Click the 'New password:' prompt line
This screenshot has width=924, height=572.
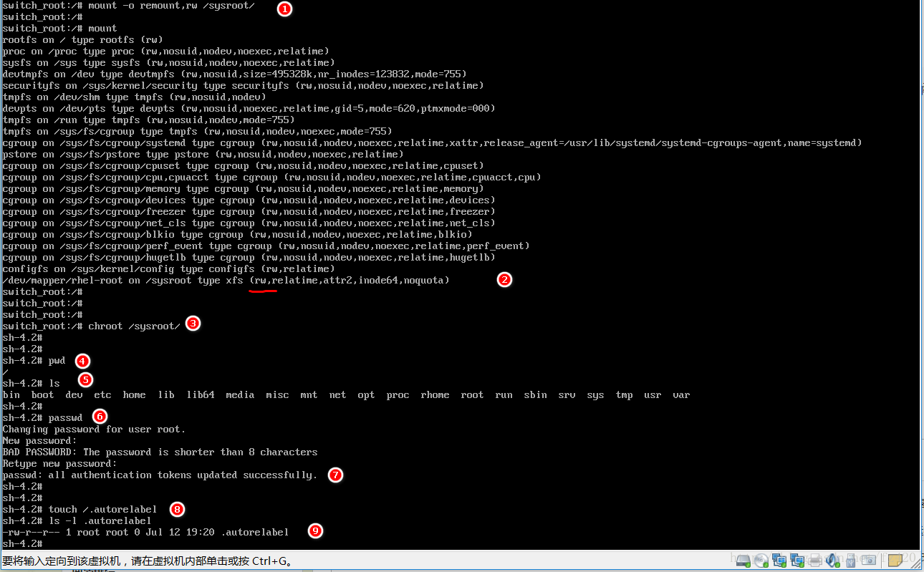pyautogui.click(x=40, y=441)
